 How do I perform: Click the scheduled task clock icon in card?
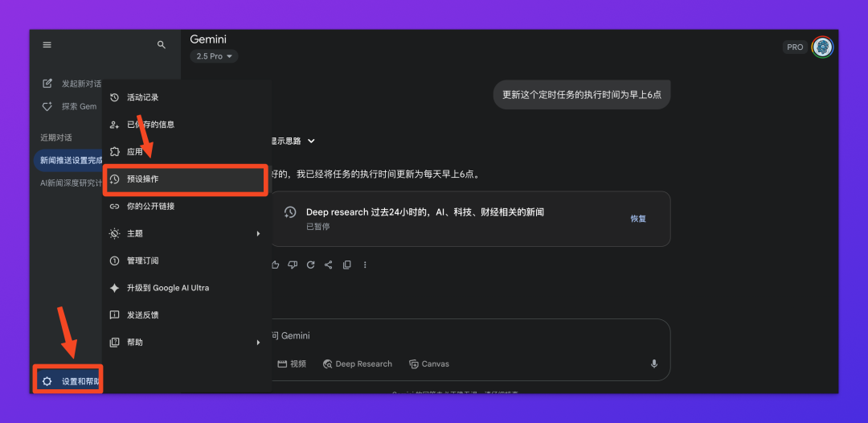tap(290, 212)
